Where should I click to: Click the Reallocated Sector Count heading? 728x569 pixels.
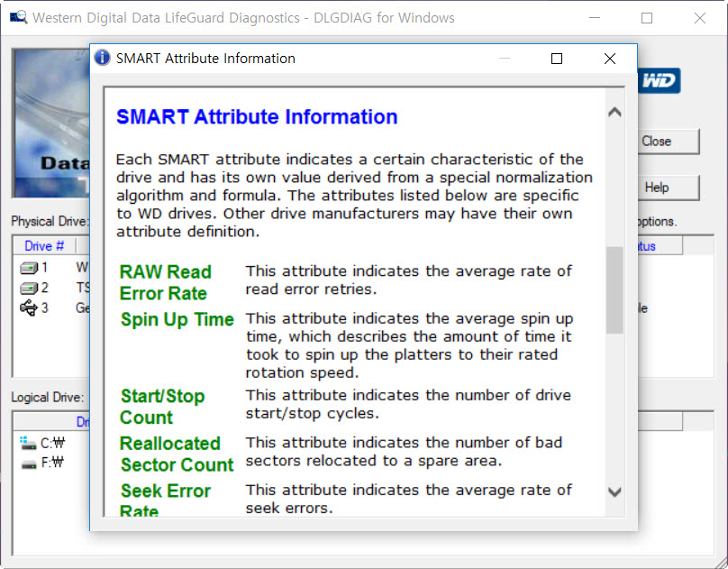coord(177,454)
